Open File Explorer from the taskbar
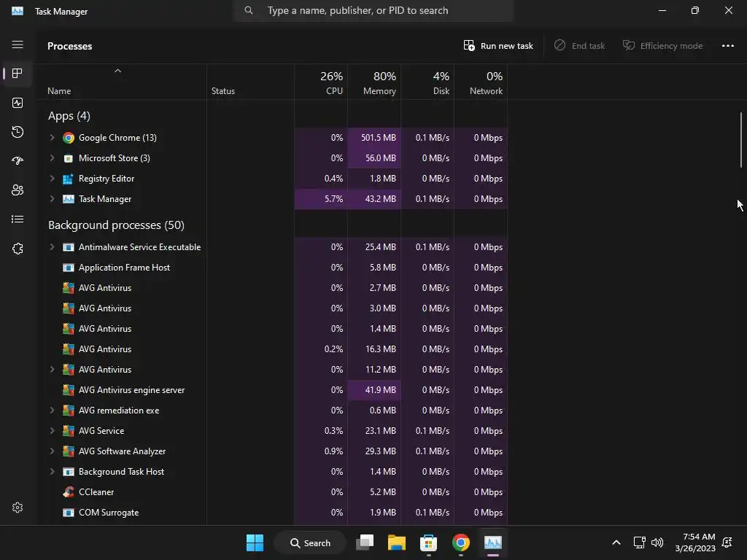 tap(396, 542)
